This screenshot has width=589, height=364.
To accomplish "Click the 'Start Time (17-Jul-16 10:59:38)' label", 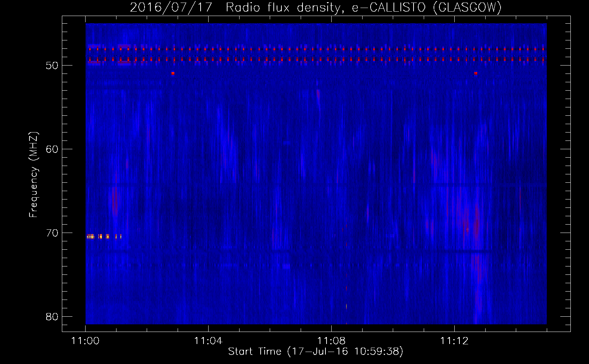I will [x=316, y=351].
